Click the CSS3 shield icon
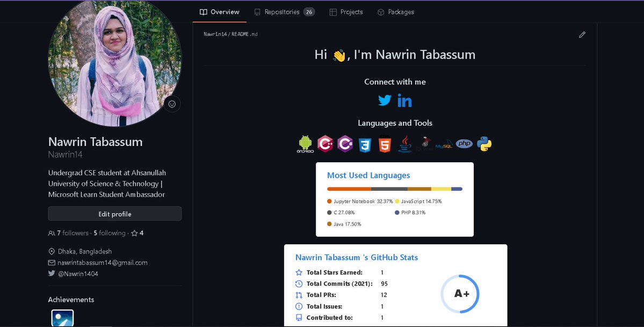 pyautogui.click(x=365, y=144)
